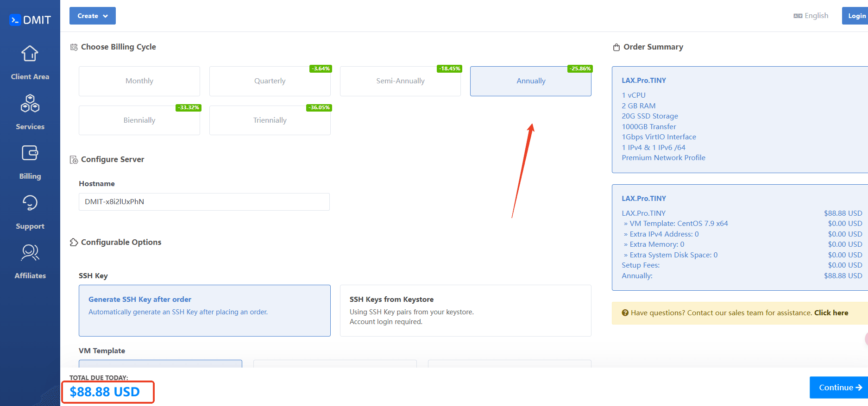The width and height of the screenshot is (868, 406).
Task: Go to Client Area menu label
Action: pos(30,77)
